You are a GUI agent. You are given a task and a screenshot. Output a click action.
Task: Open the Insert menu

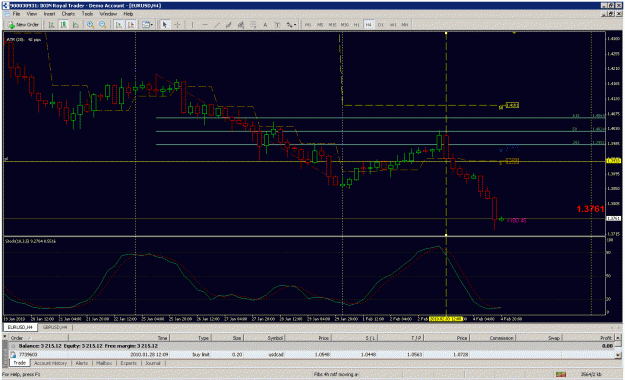click(x=49, y=14)
